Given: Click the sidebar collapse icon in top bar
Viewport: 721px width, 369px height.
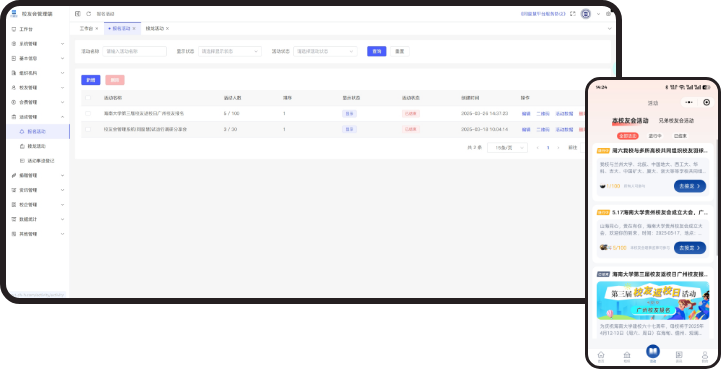Looking at the screenshot, I should pyautogui.click(x=77, y=14).
